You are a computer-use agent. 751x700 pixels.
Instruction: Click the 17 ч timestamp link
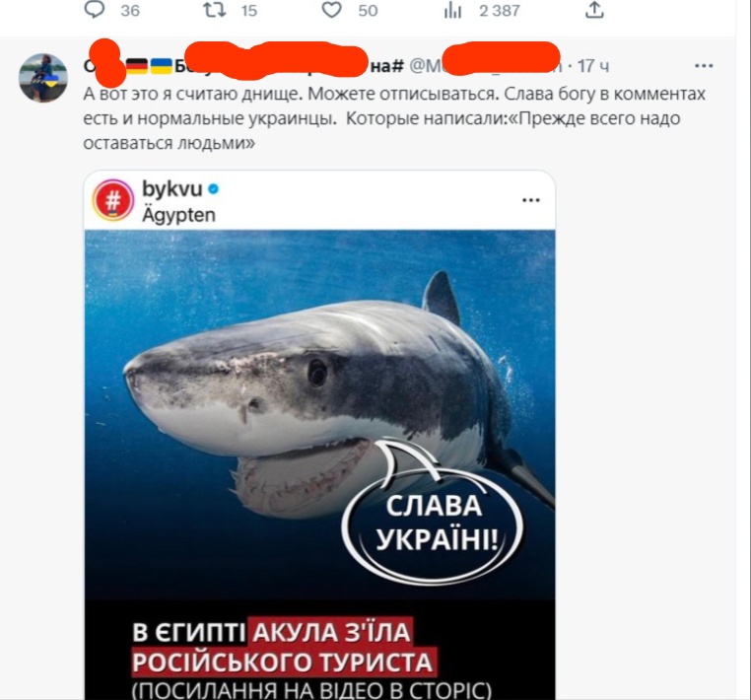point(593,66)
